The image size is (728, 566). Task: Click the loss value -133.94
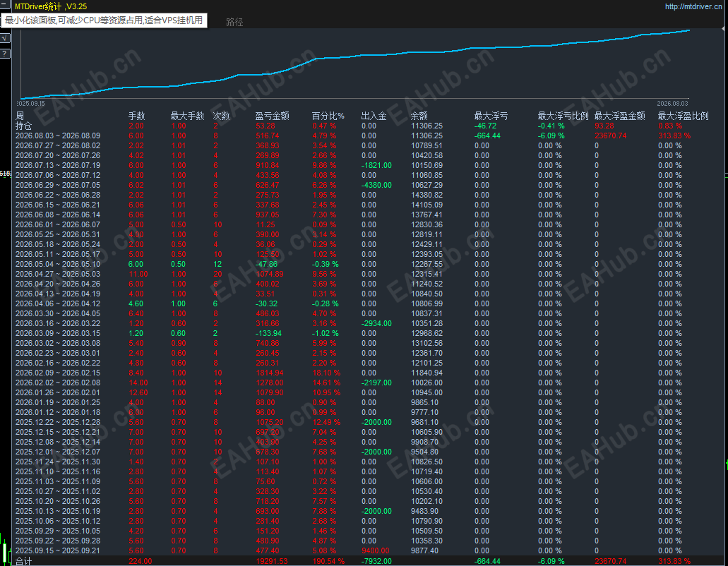pyautogui.click(x=269, y=333)
